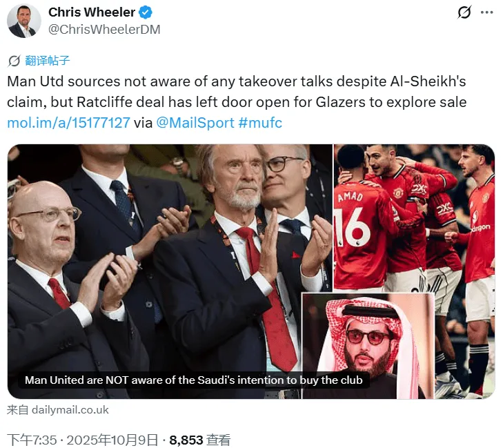Open the three-dot more options menu

tap(486, 12)
